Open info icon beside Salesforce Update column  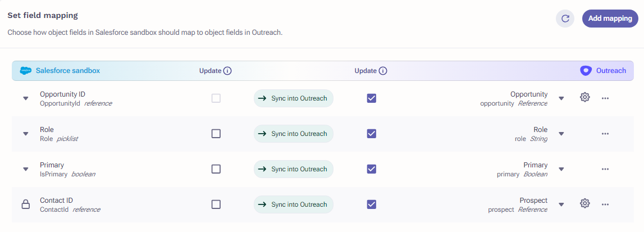pos(227,71)
